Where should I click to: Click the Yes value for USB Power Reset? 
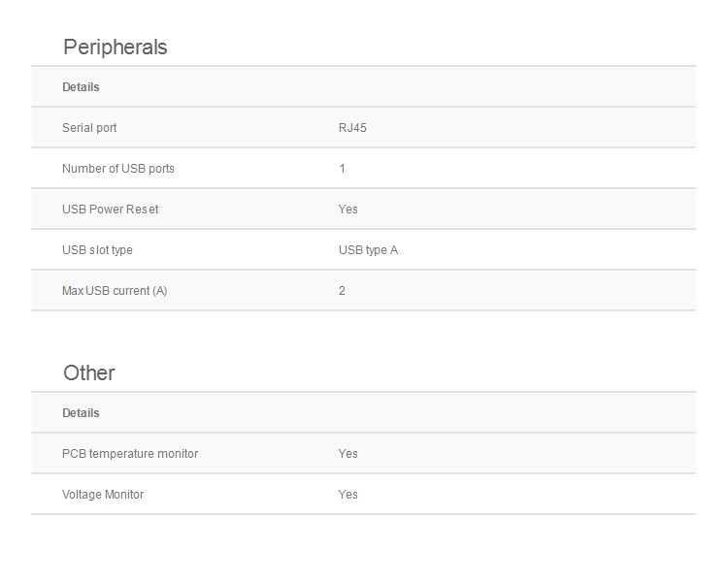347,210
